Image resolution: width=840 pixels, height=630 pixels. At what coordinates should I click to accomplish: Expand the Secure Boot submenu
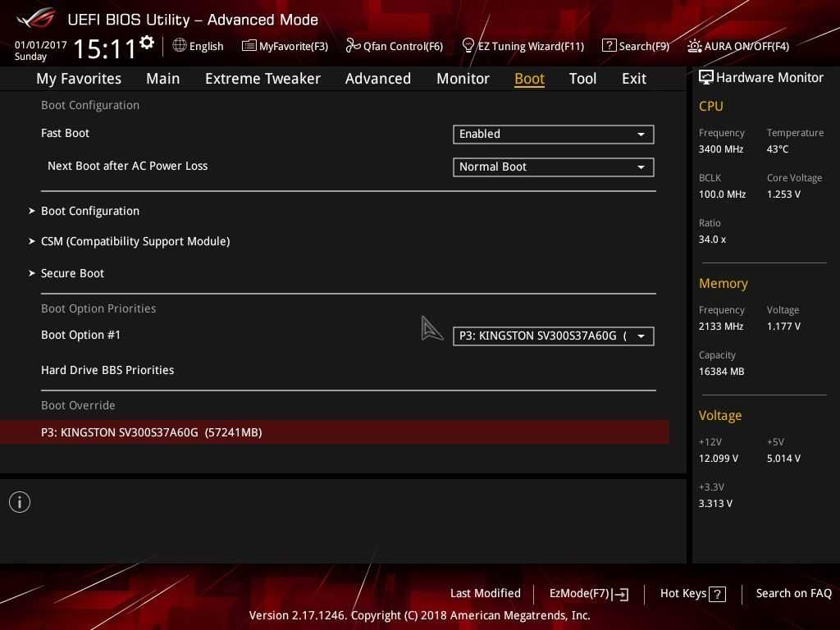pos(72,273)
